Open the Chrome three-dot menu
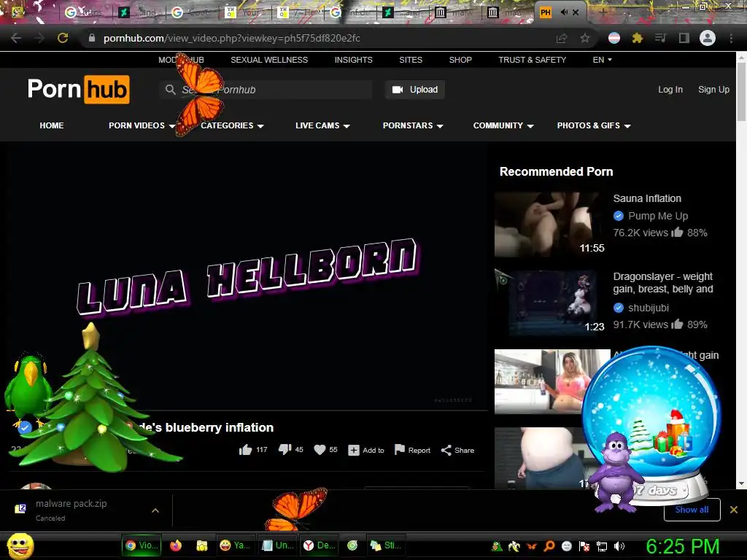Viewport: 747px width, 560px height. [x=731, y=38]
